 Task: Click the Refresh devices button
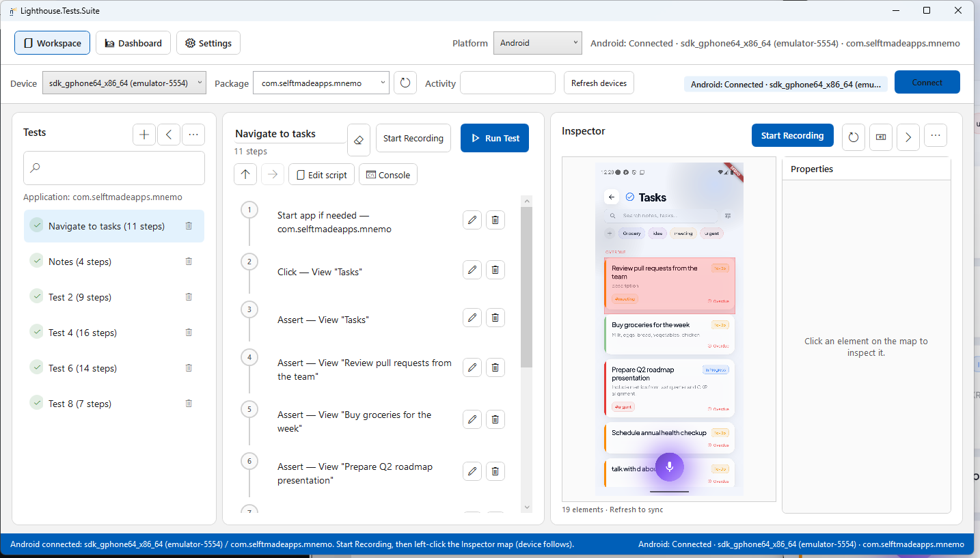(x=599, y=83)
